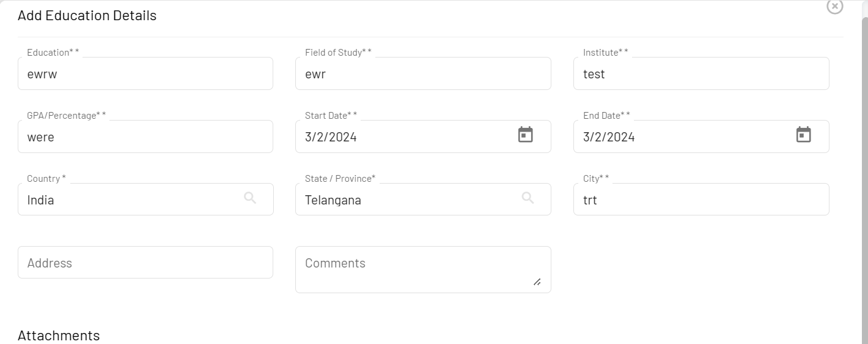Click the Comments box resize handle
This screenshot has height=344, width=868.
coord(537,282)
